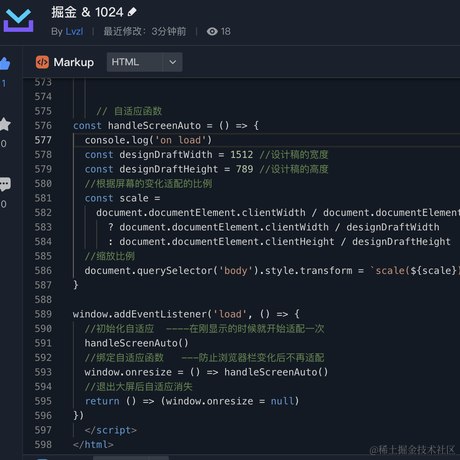Click the closing </html> tag
Image resolution: width=460 pixels, height=460 pixels.
[93, 444]
